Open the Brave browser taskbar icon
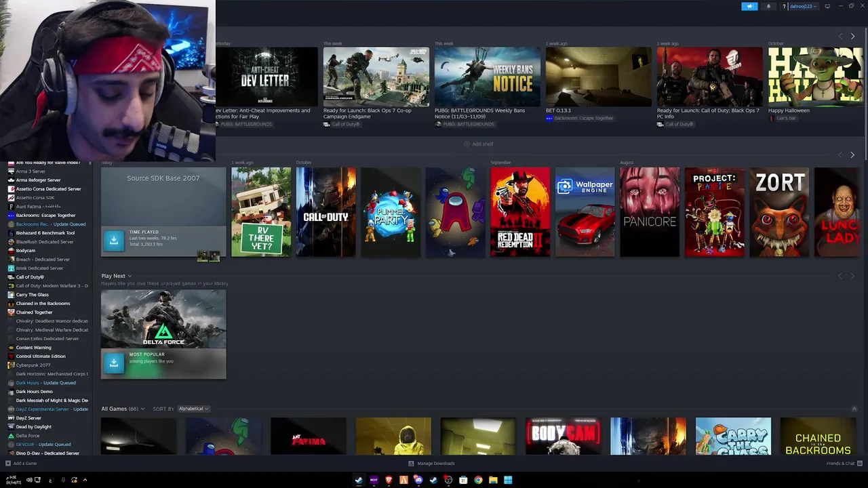Image resolution: width=868 pixels, height=488 pixels. [389, 480]
